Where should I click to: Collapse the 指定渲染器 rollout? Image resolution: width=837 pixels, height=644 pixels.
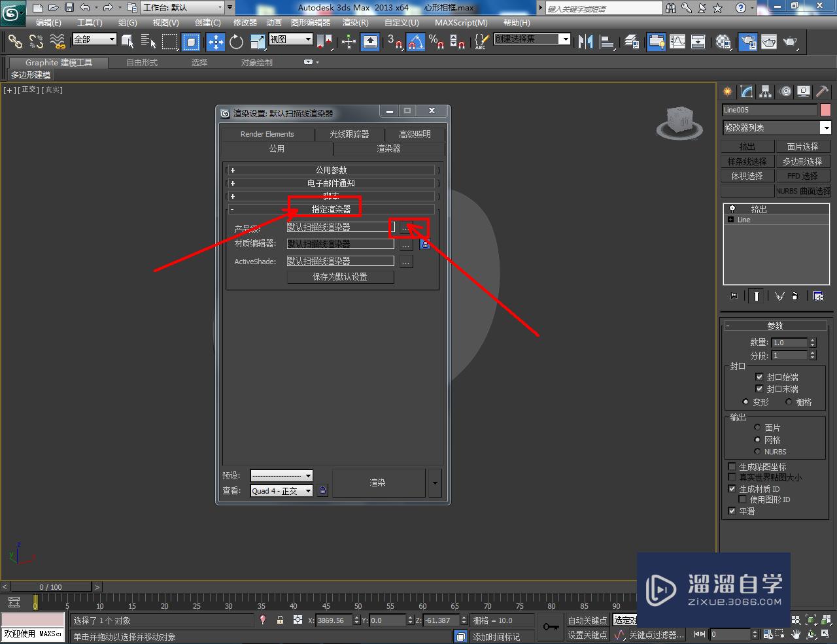pyautogui.click(x=332, y=209)
